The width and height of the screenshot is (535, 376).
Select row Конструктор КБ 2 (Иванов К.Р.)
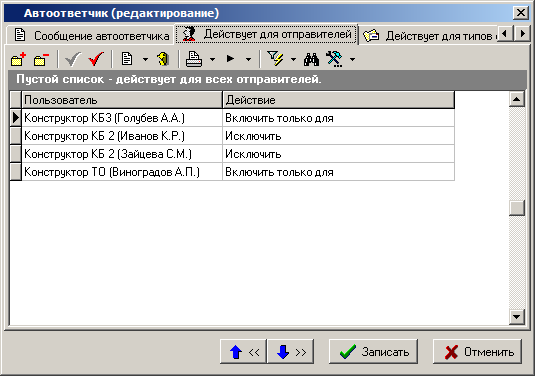point(232,136)
